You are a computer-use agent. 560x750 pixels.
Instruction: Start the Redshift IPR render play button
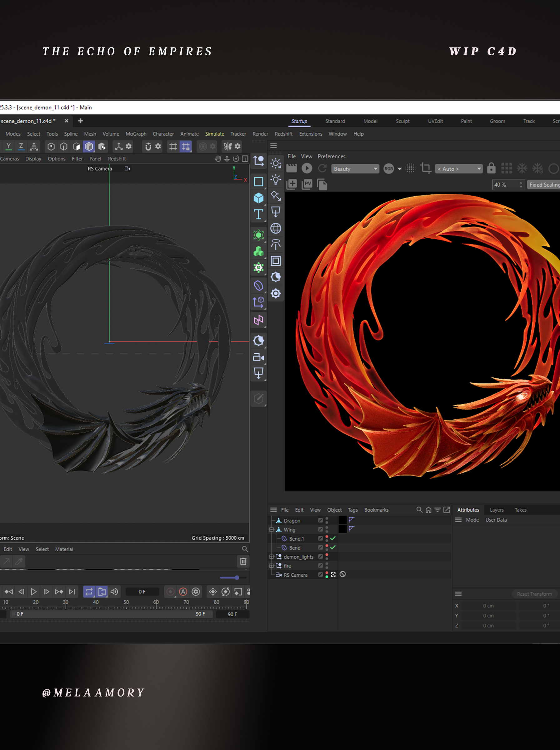tap(307, 168)
